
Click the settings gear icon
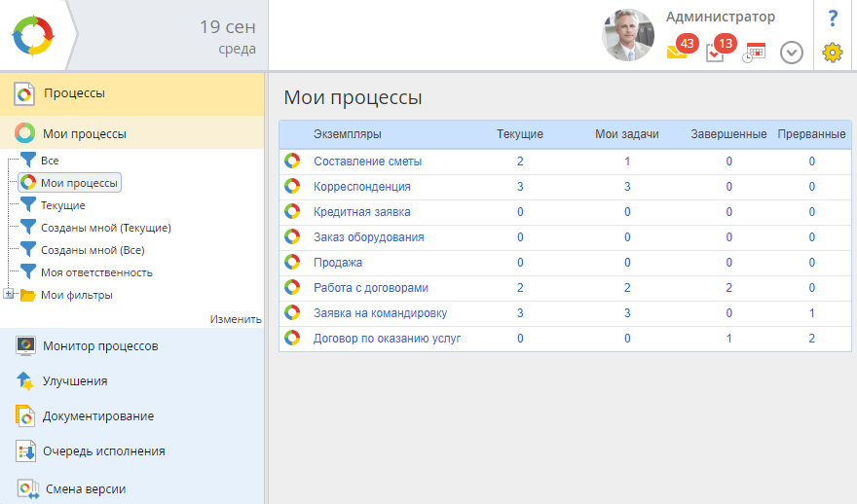pyautogui.click(x=832, y=53)
